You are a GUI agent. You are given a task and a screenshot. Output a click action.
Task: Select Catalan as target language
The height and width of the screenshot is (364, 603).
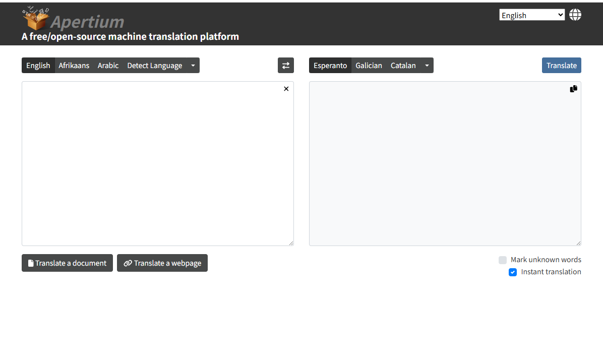coord(403,66)
